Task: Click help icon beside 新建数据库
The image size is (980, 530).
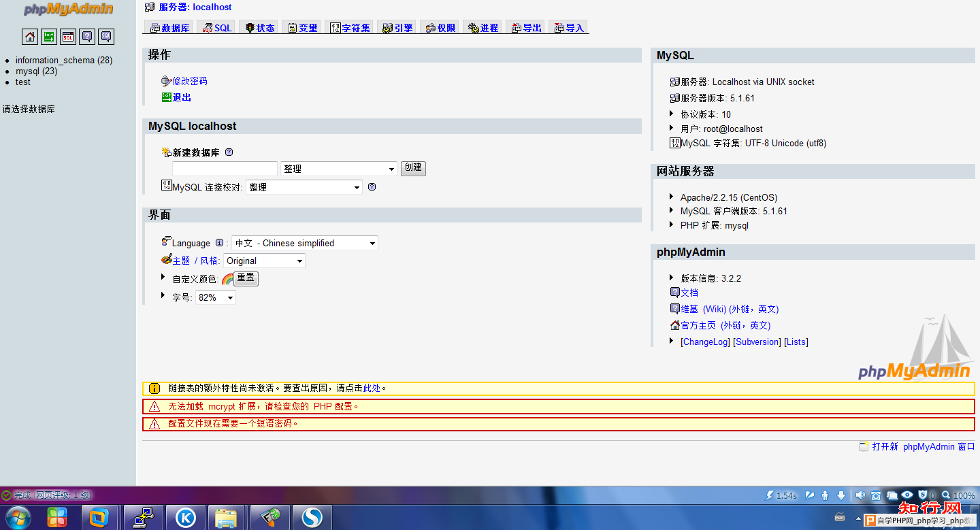Action: pyautogui.click(x=229, y=152)
